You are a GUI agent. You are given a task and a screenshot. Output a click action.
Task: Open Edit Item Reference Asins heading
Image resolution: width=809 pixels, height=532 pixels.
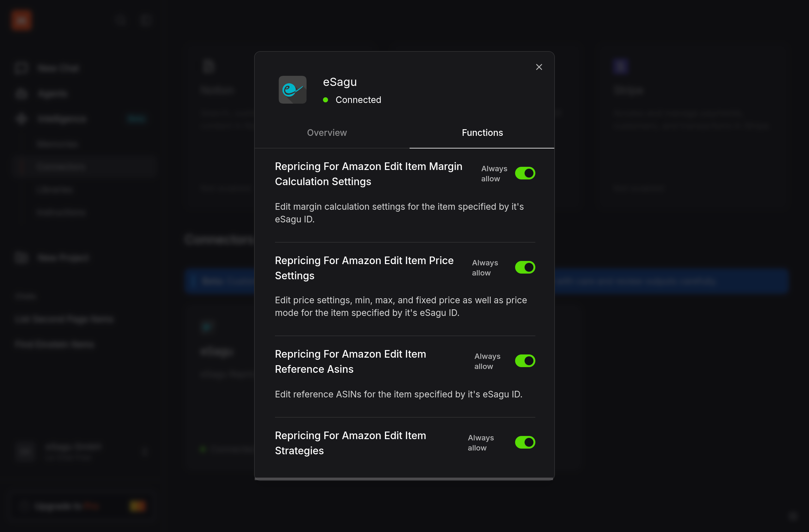[x=350, y=361]
